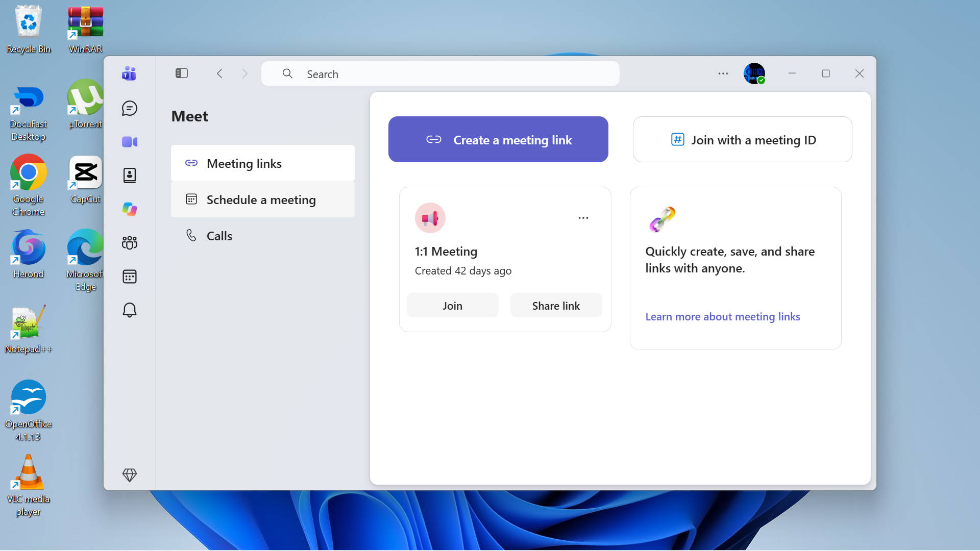The height and width of the screenshot is (551, 980).
Task: Select the Meet video camera sidebar icon
Action: (x=130, y=142)
